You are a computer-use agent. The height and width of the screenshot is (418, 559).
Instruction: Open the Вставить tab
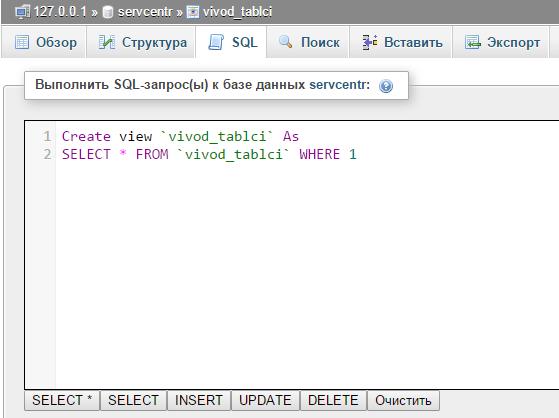[x=401, y=42]
